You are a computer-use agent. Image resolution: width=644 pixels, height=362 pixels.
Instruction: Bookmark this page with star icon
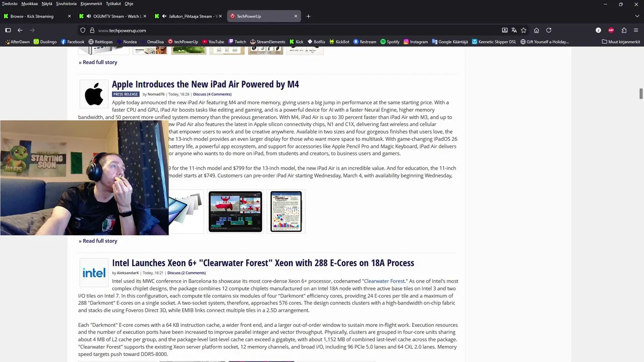[524, 30]
